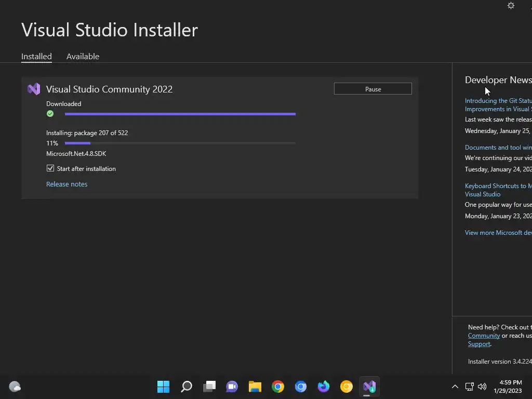Viewport: 532px width, 399px height.
Task: Switch to the Available tab
Action: pyautogui.click(x=83, y=56)
